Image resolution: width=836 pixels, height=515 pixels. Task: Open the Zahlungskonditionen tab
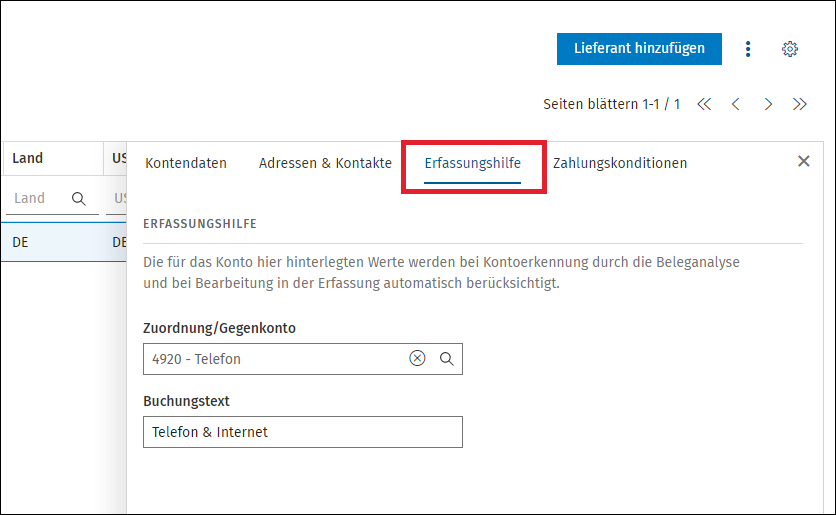click(x=620, y=163)
